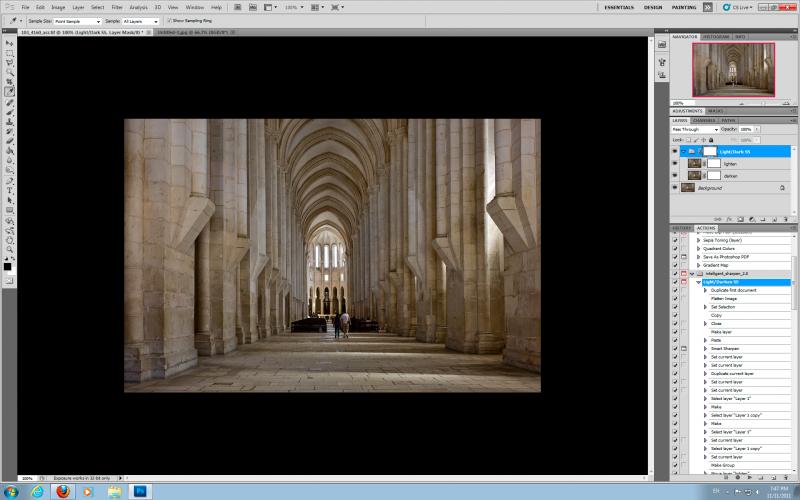The width and height of the screenshot is (800, 500).
Task: Toggle the Show Sampling Ring checkbox
Action: [170, 21]
